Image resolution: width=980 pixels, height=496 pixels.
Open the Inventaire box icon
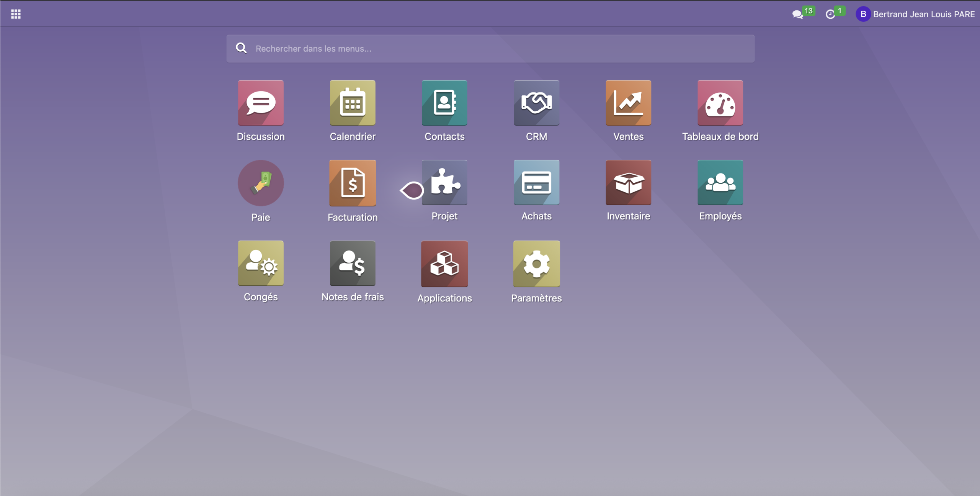628,182
